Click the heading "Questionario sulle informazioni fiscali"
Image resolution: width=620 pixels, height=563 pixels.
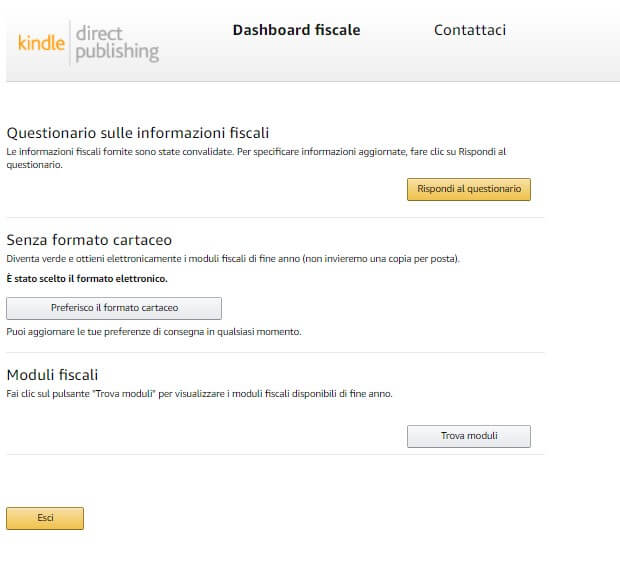[138, 133]
